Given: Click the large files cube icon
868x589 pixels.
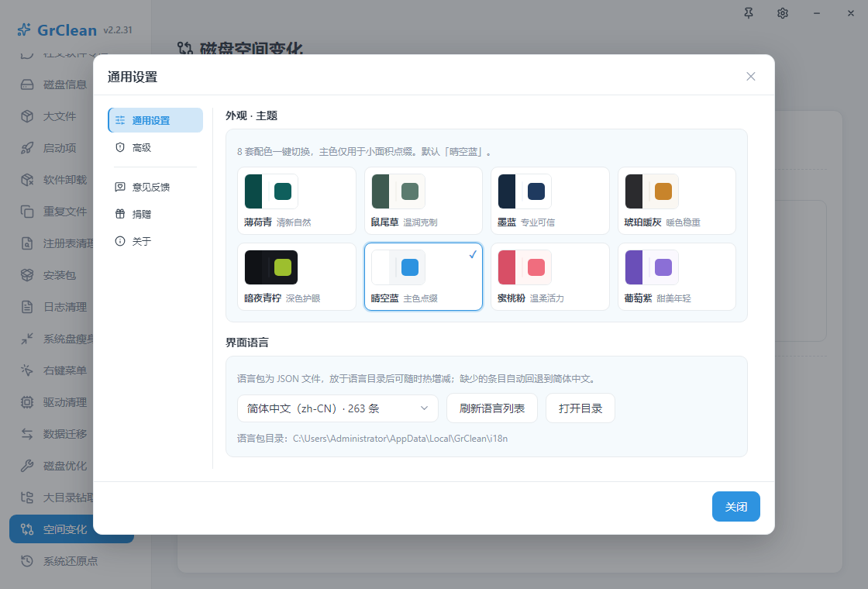Looking at the screenshot, I should [27, 116].
